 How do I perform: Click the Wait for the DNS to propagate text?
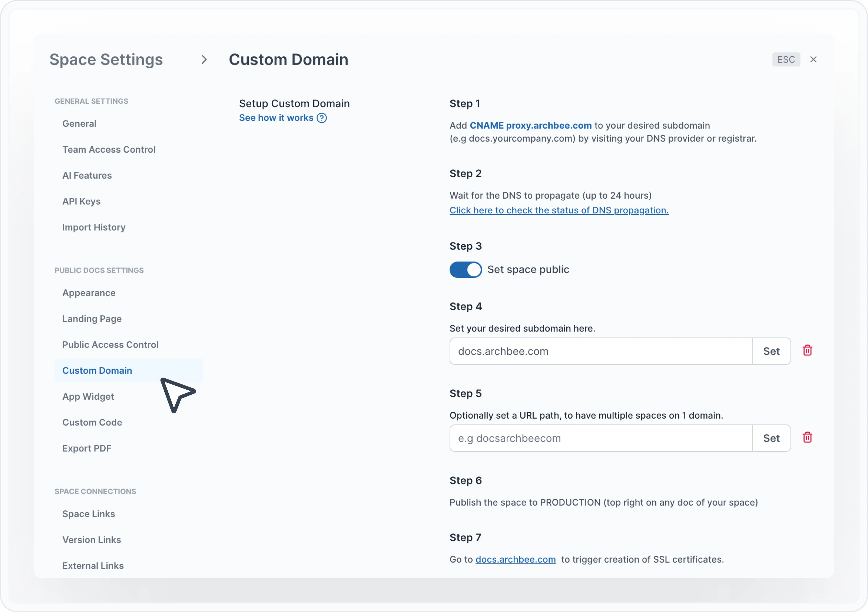[550, 195]
